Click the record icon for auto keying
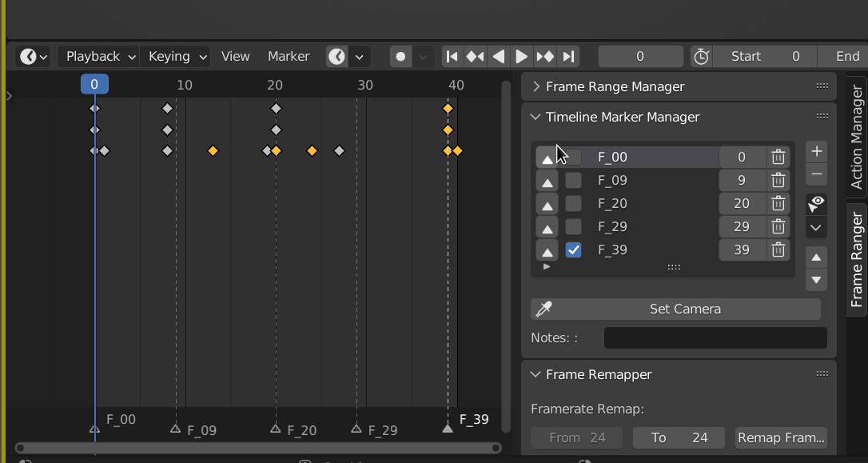The width and height of the screenshot is (868, 463). 400,56
